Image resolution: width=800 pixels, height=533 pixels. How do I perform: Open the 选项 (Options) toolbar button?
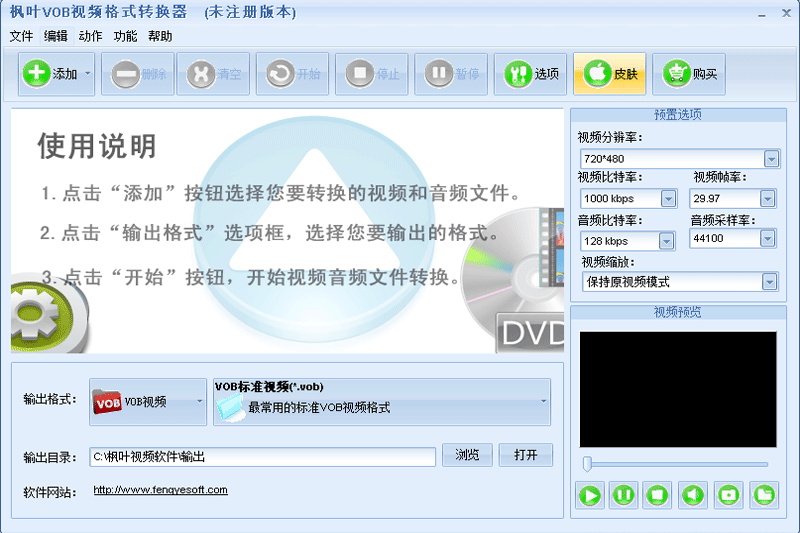(x=531, y=74)
